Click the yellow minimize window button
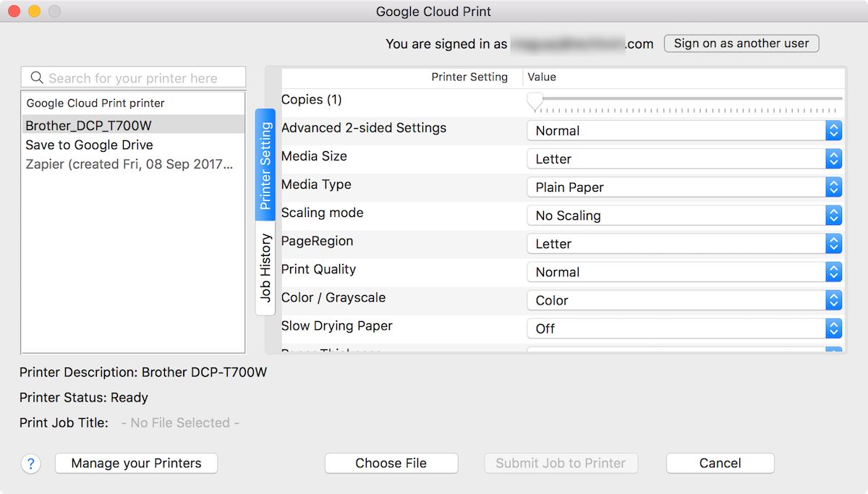The image size is (868, 494). (34, 12)
